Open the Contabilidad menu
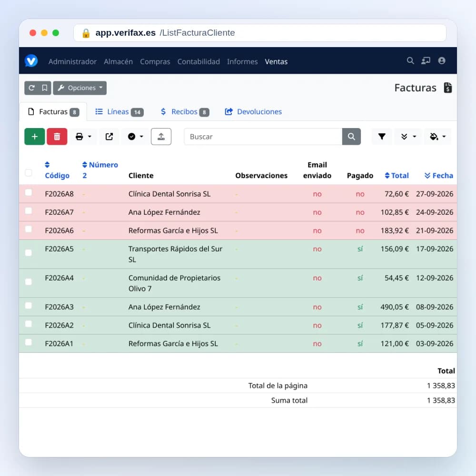Image resolution: width=476 pixels, height=476 pixels. (198, 61)
